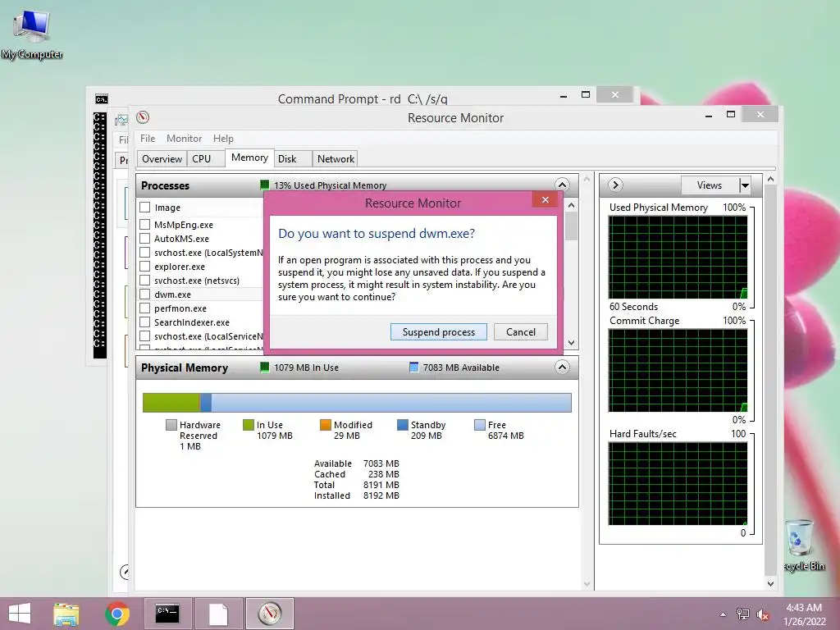Screen dimensions: 840x630
Task: Switch to Command Prompt taskbar button
Action: (x=167, y=614)
